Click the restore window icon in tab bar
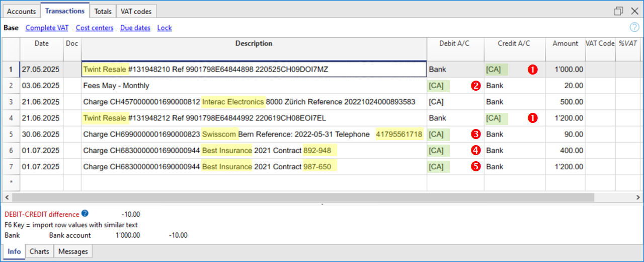The image size is (644, 262). click(618, 11)
